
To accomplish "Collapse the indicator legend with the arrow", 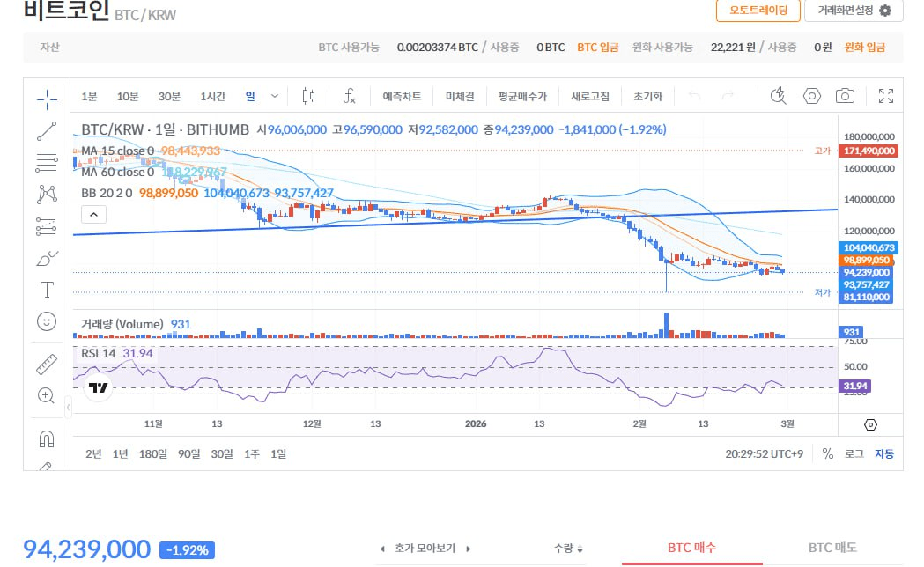I will [93, 214].
